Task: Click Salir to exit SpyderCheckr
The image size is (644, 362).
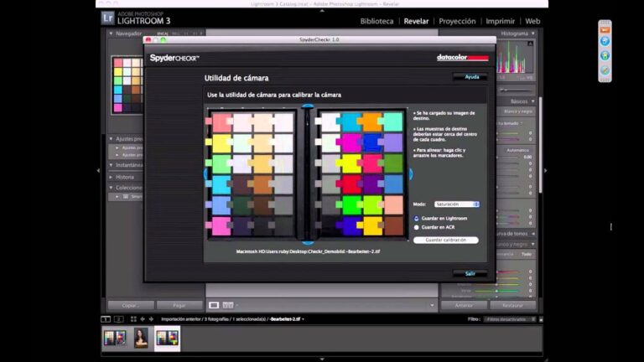Action: coord(470,273)
